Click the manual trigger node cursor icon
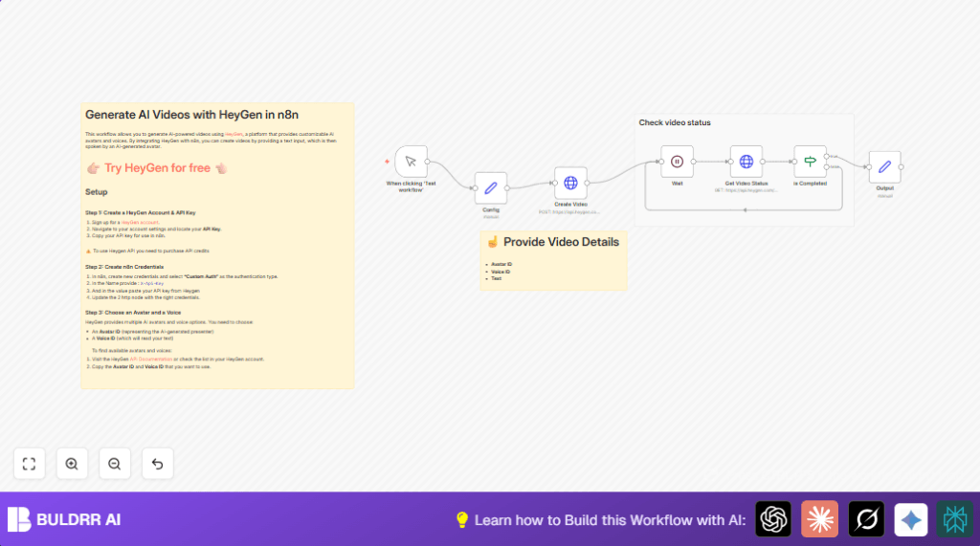 click(x=411, y=162)
